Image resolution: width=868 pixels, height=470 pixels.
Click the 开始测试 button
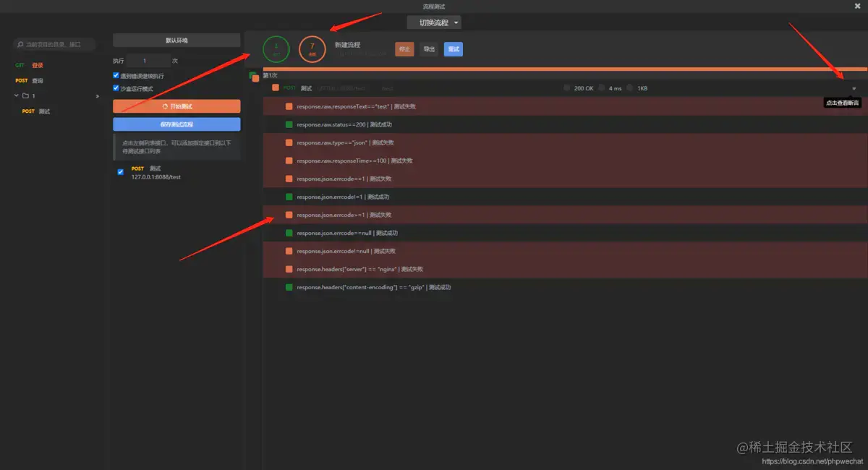click(176, 106)
